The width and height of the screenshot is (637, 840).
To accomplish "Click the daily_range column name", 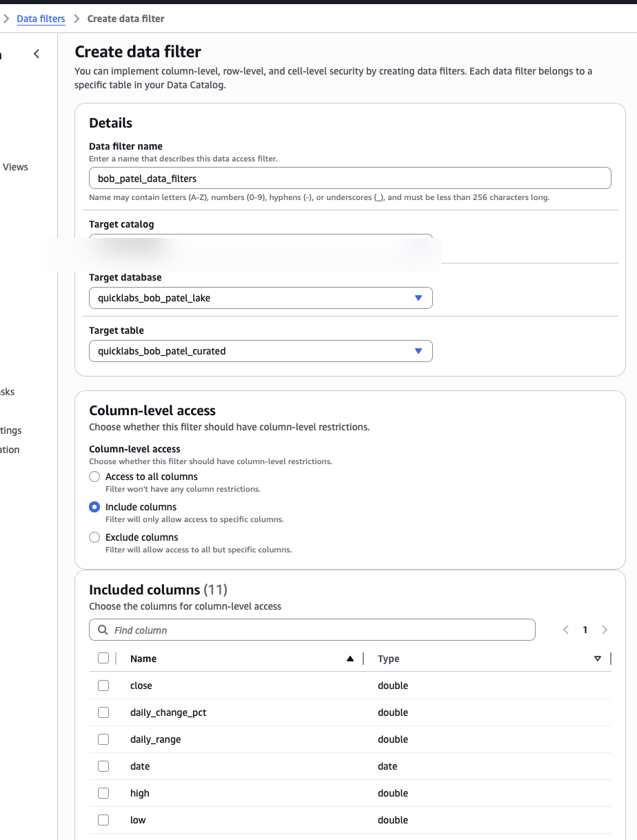I will [156, 739].
